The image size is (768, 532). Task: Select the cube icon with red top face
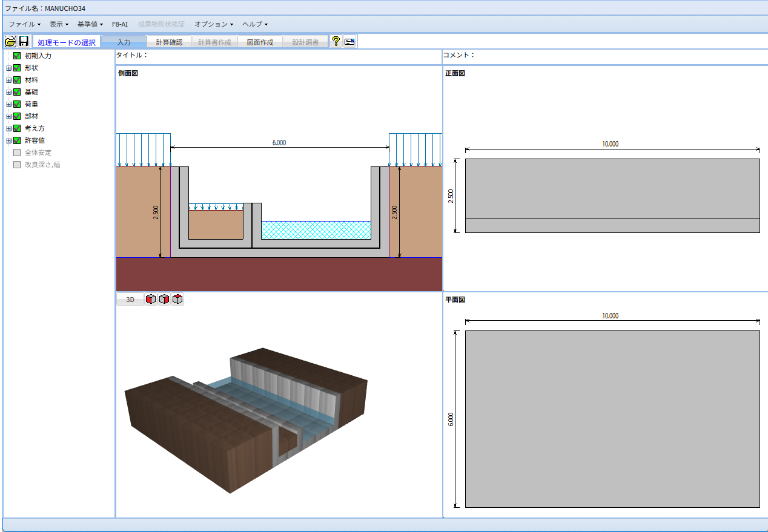[177, 299]
